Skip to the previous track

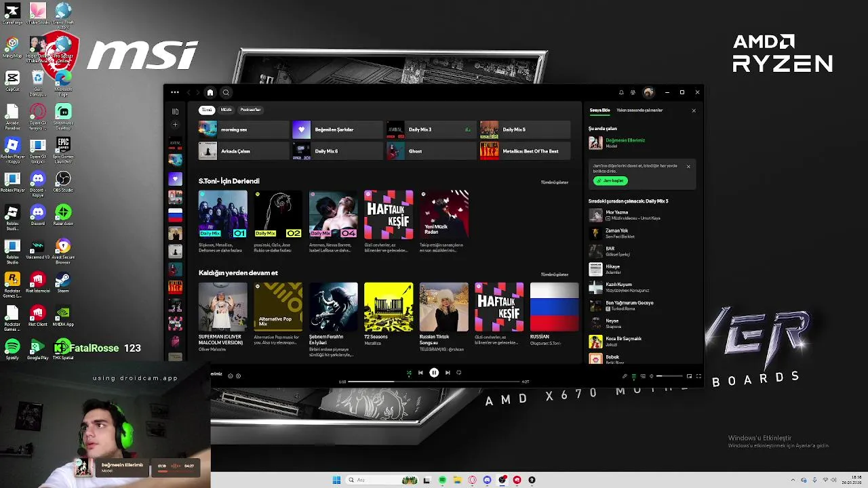pyautogui.click(x=420, y=373)
